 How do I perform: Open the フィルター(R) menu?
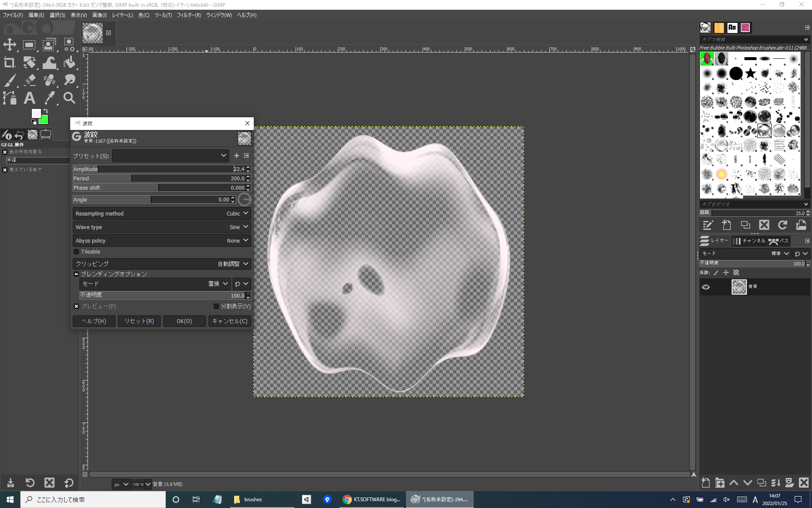click(x=189, y=15)
